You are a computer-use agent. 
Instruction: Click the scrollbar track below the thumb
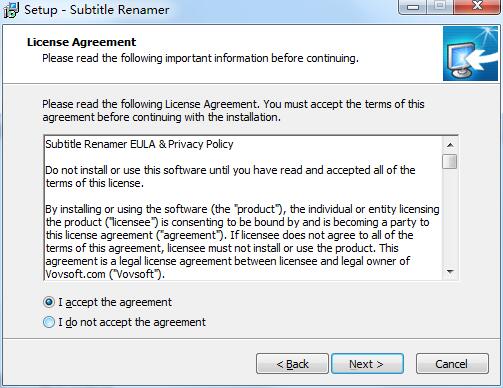click(450, 217)
